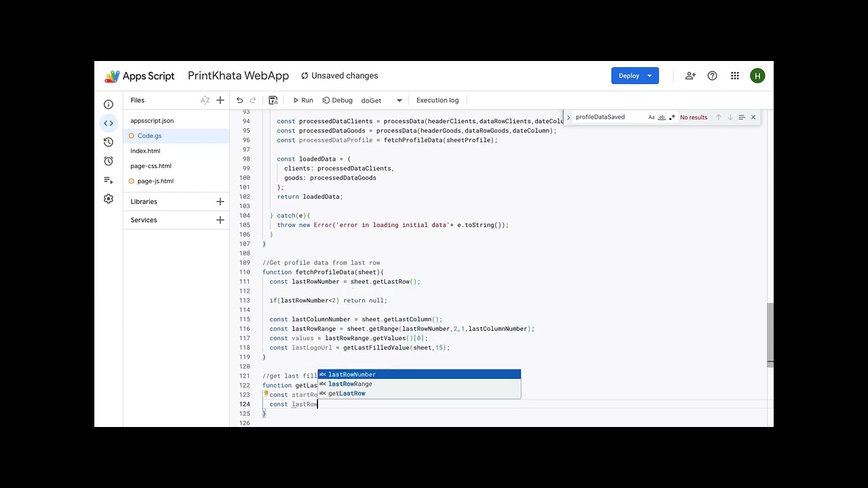Open Triggers alarm clock icon

pos(108,161)
